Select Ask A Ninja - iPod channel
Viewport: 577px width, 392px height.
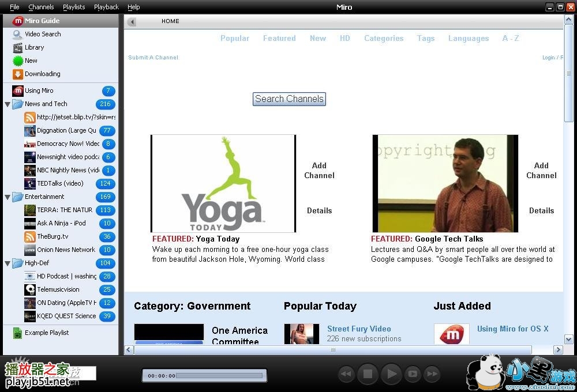pos(70,223)
